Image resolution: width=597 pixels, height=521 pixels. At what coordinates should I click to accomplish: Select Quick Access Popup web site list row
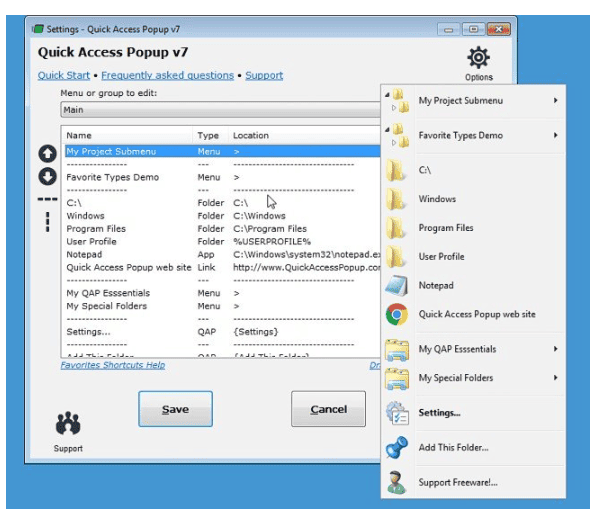223,267
